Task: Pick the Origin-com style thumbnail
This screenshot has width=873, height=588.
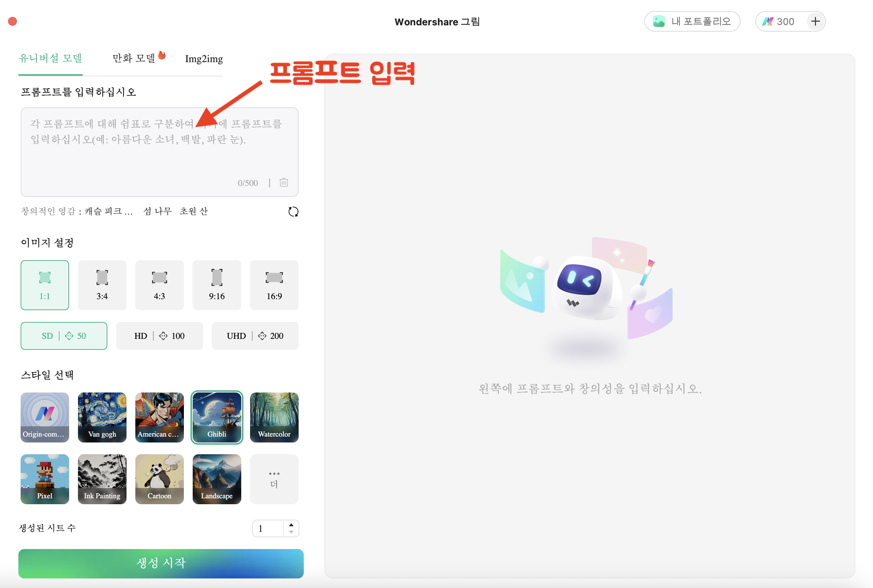Action: click(x=45, y=417)
